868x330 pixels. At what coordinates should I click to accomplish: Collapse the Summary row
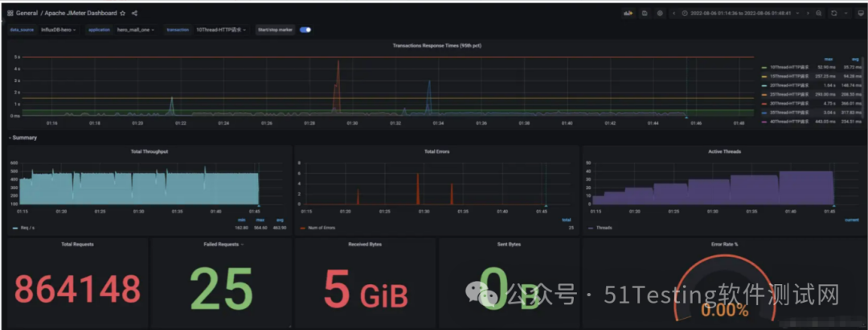click(23, 138)
